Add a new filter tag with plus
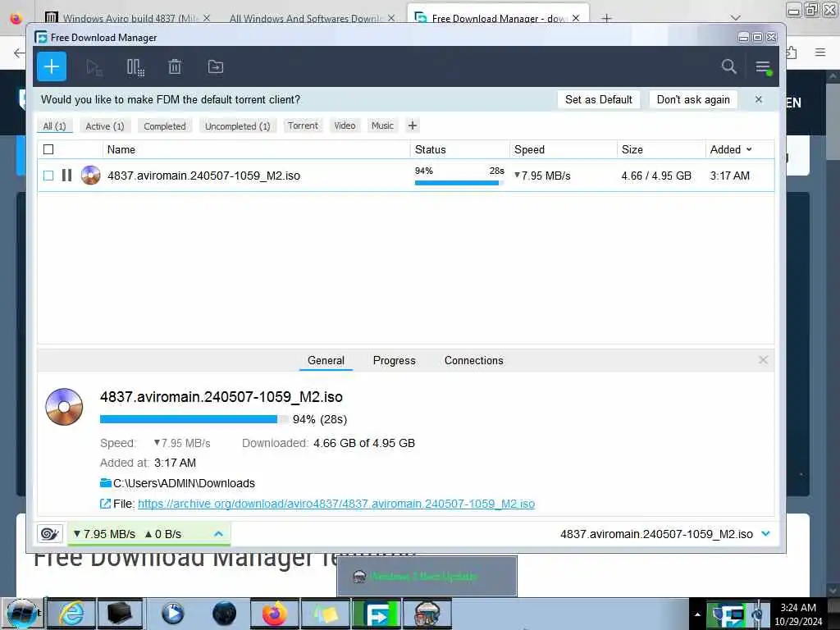Viewport: 840px width, 630px height. (x=413, y=126)
